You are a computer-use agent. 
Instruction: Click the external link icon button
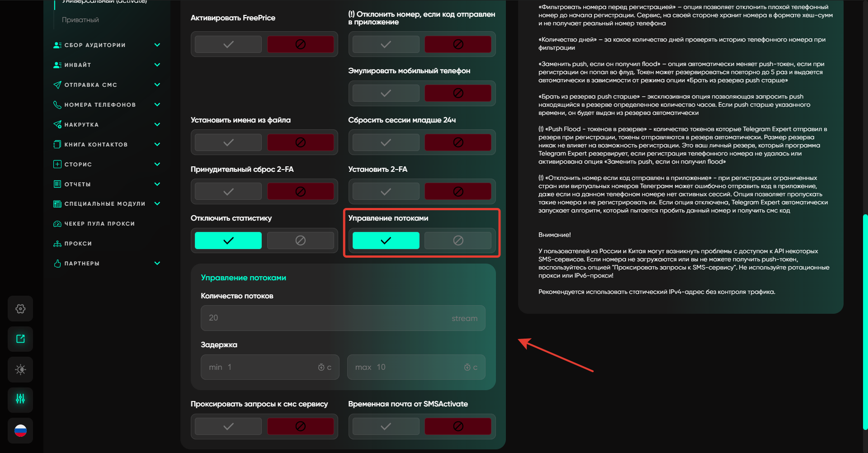point(20,339)
